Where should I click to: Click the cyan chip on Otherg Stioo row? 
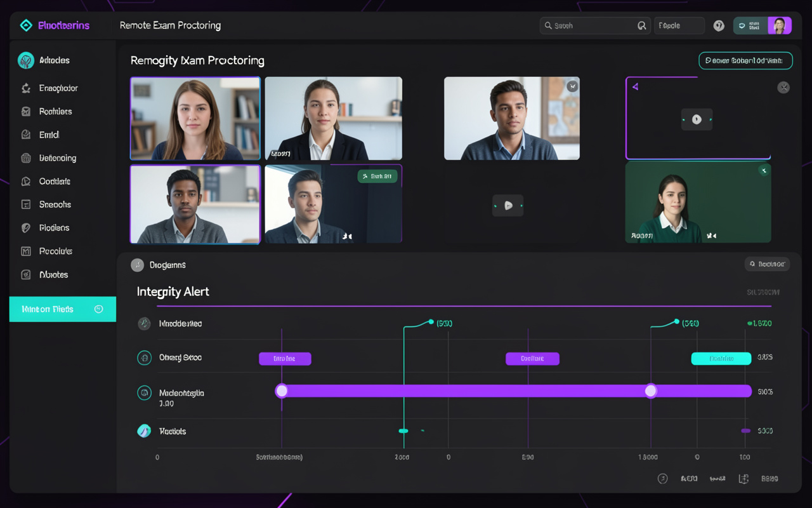click(x=721, y=359)
